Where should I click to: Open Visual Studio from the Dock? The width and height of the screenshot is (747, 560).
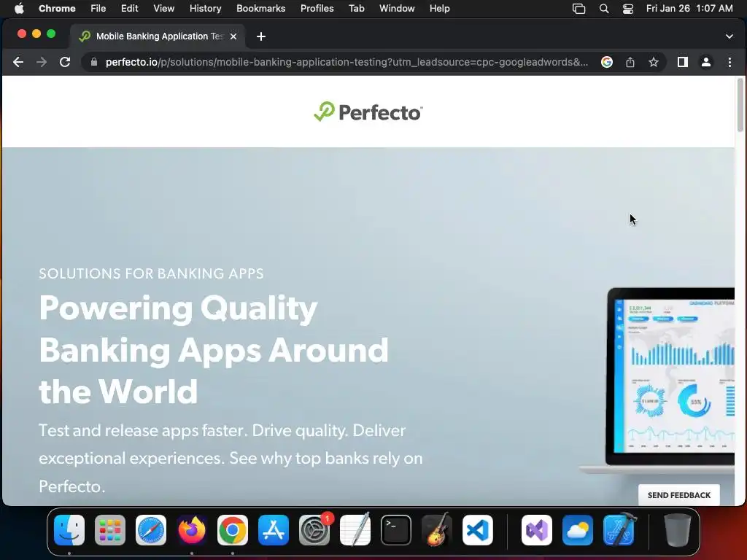(537, 529)
